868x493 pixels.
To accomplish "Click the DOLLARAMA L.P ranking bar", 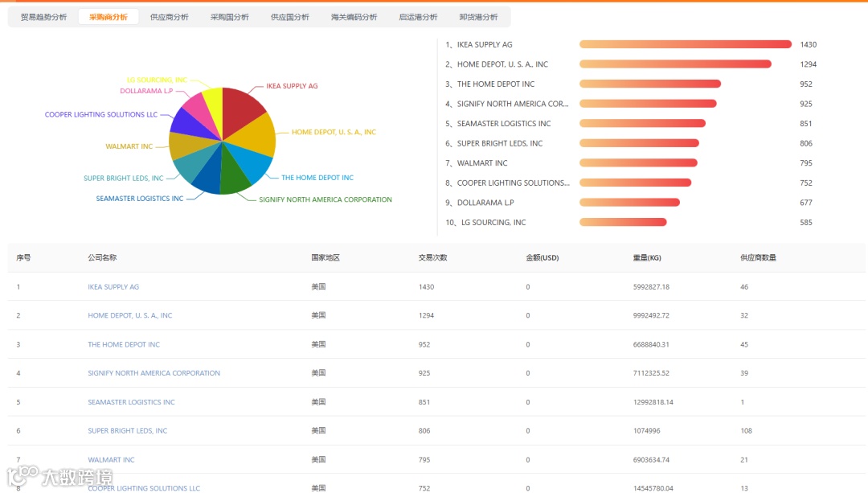I will click(629, 203).
